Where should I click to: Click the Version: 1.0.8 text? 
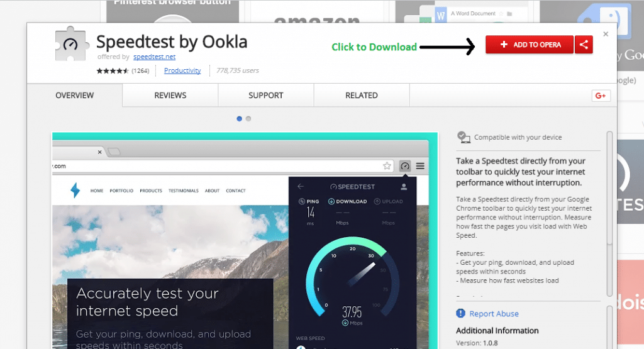(x=477, y=343)
